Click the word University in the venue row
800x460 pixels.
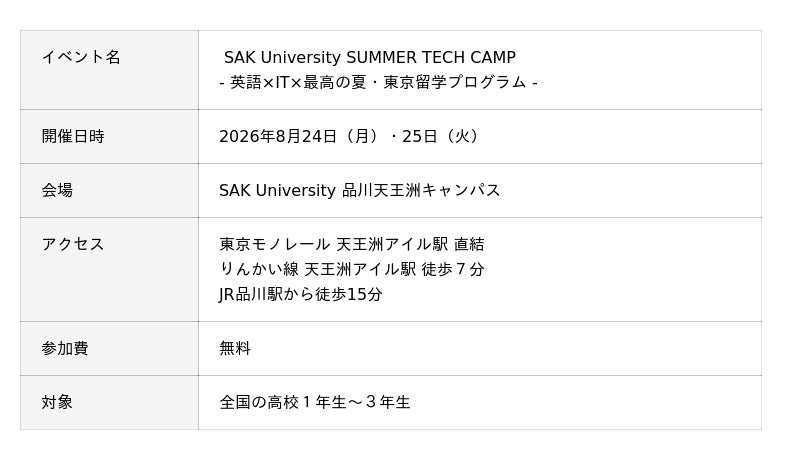(x=295, y=191)
